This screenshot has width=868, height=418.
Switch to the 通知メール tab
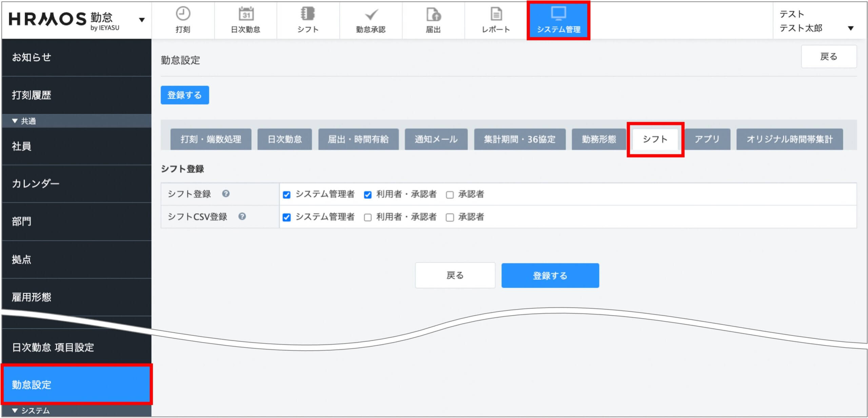[x=436, y=139]
